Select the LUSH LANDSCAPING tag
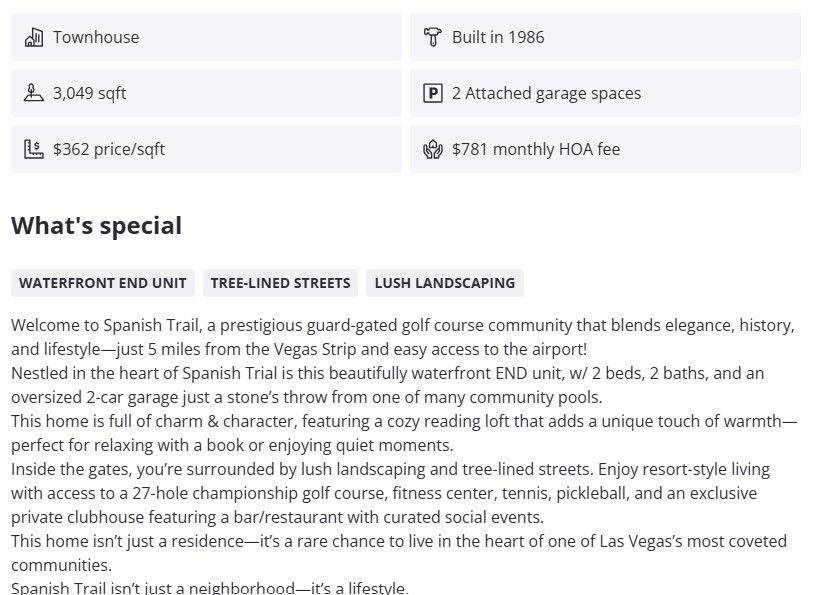Viewport: 825px width, 595px height. click(444, 283)
